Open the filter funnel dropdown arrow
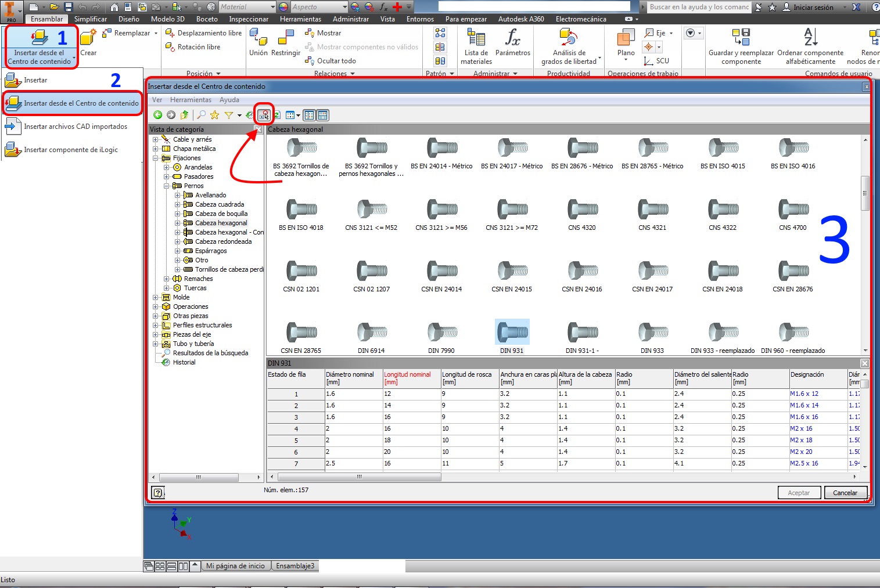Viewport: 880px width, 588px height. point(239,116)
